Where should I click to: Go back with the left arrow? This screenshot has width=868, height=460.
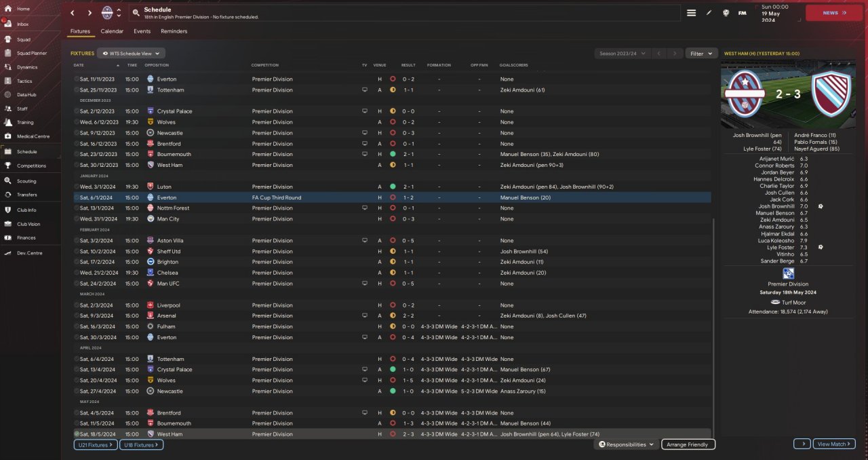[73, 13]
